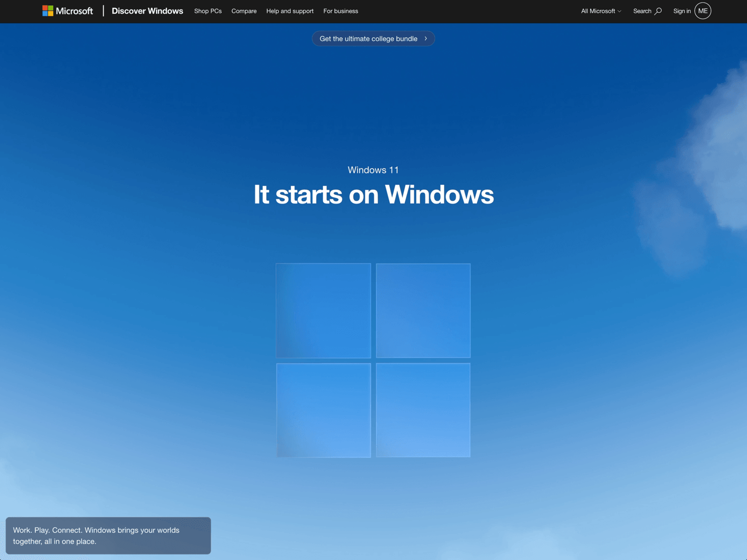Click the "It starts on Windows" headline
This screenshot has width=747, height=560.
point(373,195)
